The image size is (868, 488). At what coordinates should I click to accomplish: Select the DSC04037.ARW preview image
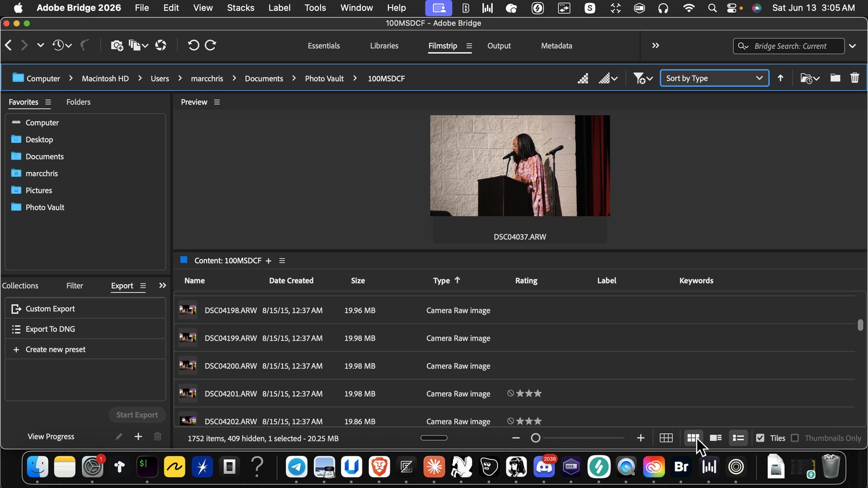click(x=520, y=165)
